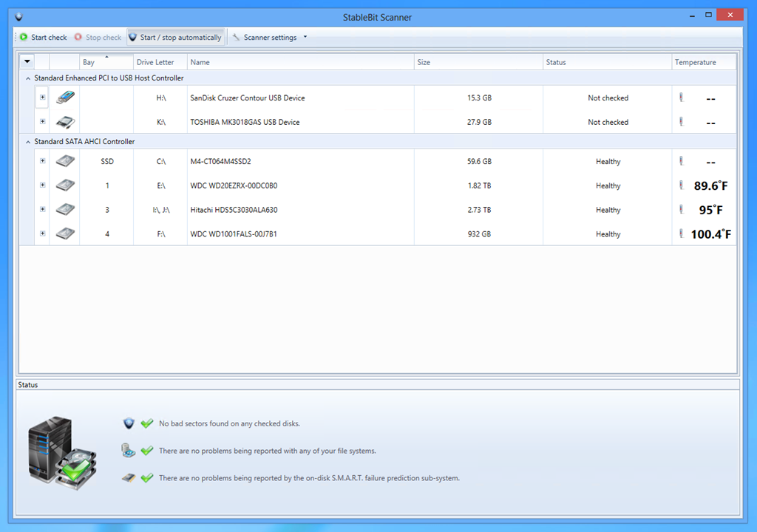Click the drive icon for bay 1
The image size is (757, 532).
pos(65,185)
